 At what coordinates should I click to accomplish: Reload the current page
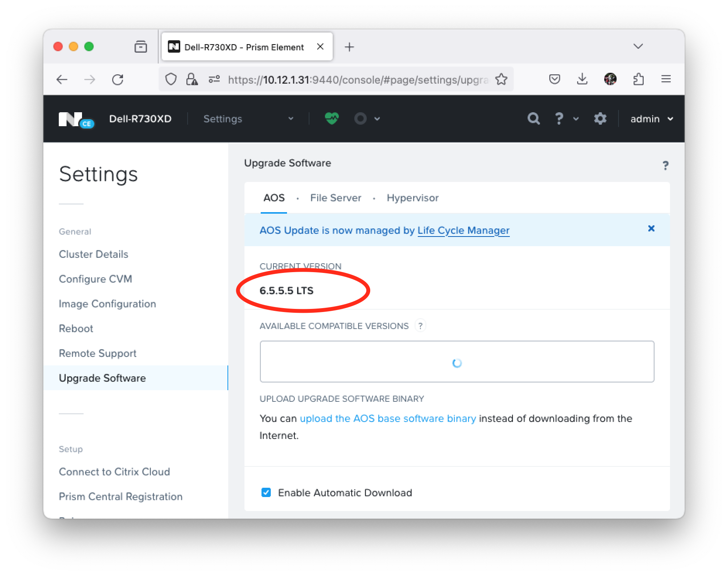118,80
